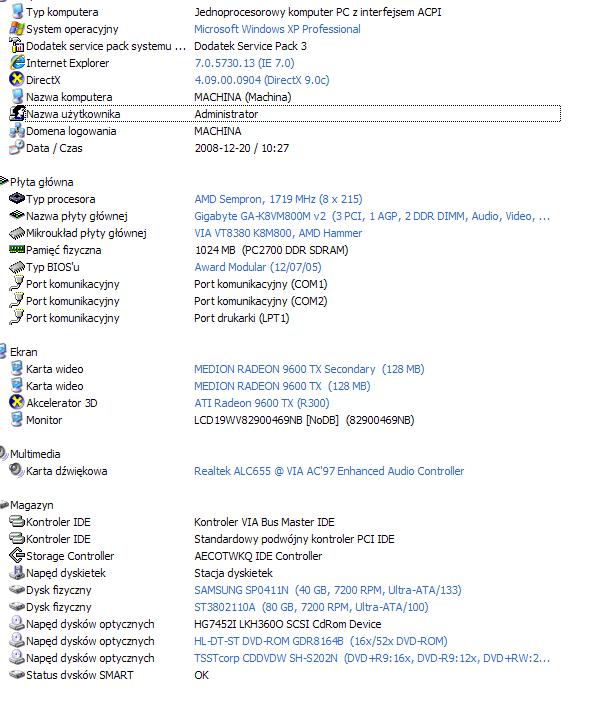606x708 pixels.
Task: Click the Typ BIOS'u icon
Action: point(16,267)
